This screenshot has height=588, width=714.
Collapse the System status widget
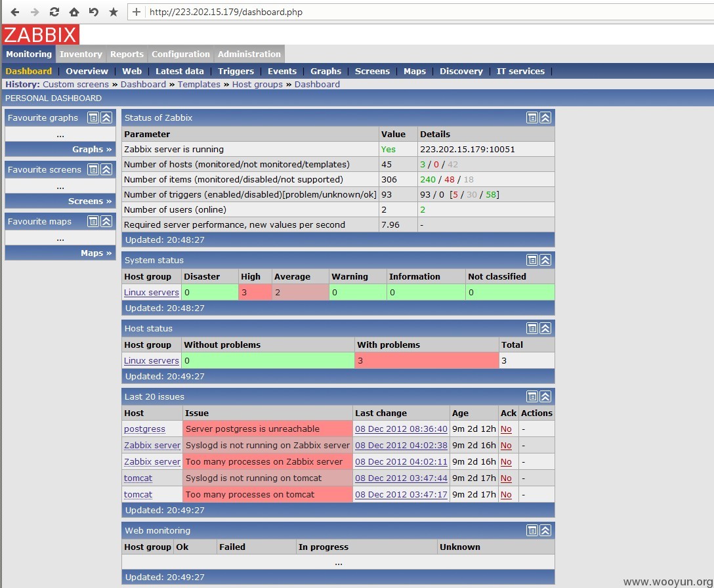pos(545,260)
